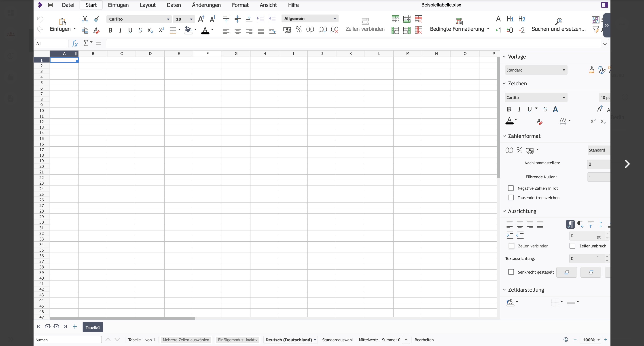Add decimal place in toolbar

coord(323,30)
